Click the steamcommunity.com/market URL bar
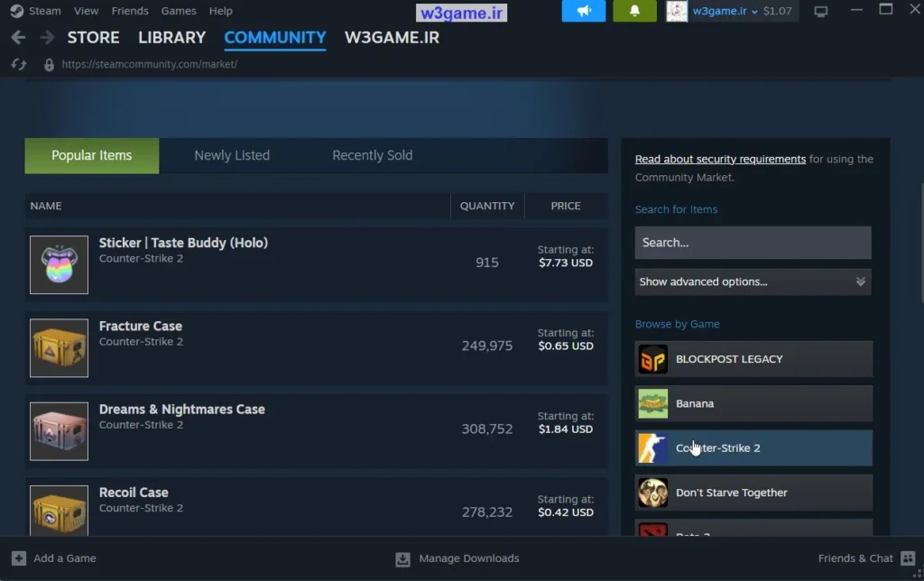The width and height of the screenshot is (924, 581). click(x=150, y=64)
